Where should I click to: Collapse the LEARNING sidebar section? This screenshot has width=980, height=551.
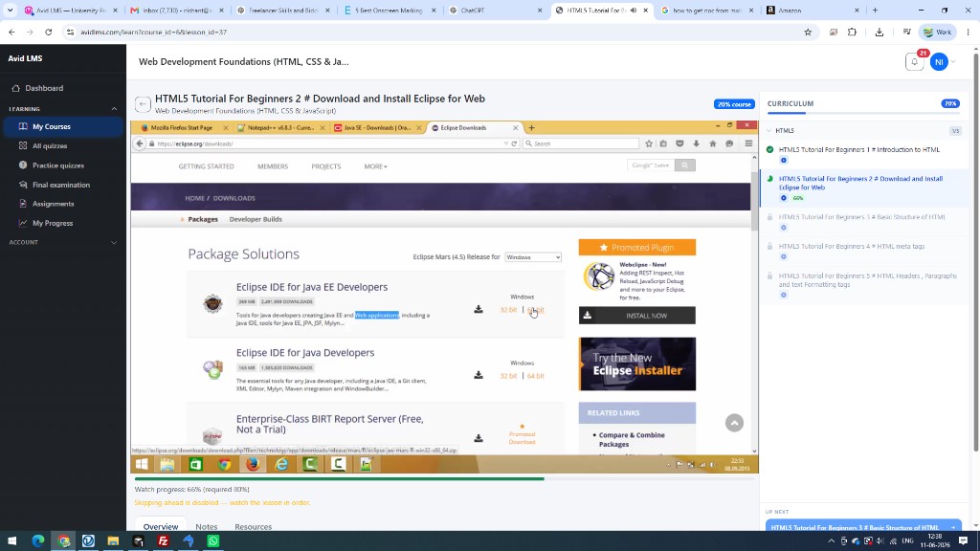(114, 109)
